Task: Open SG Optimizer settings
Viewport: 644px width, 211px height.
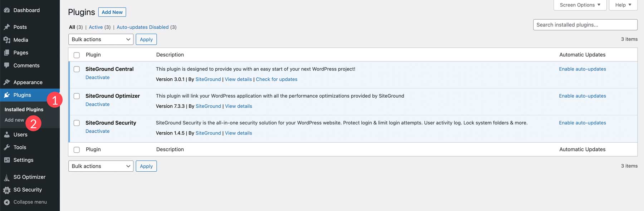Action: tap(29, 177)
